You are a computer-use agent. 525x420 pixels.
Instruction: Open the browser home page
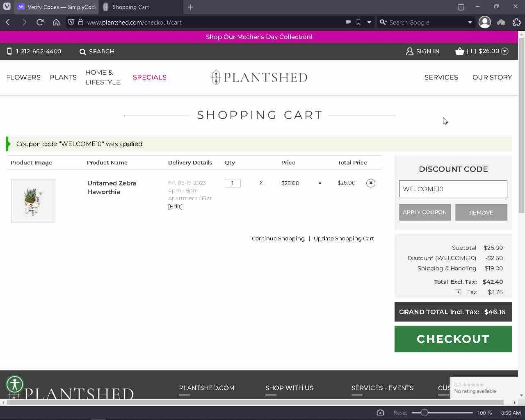[56, 22]
